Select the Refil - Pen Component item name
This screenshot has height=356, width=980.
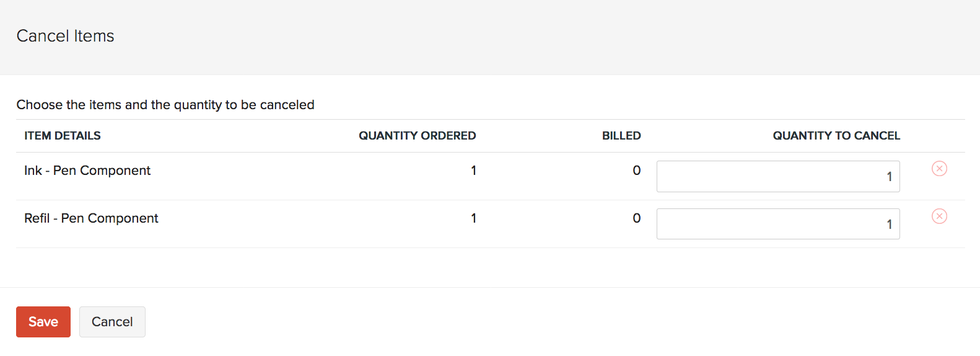click(x=91, y=218)
